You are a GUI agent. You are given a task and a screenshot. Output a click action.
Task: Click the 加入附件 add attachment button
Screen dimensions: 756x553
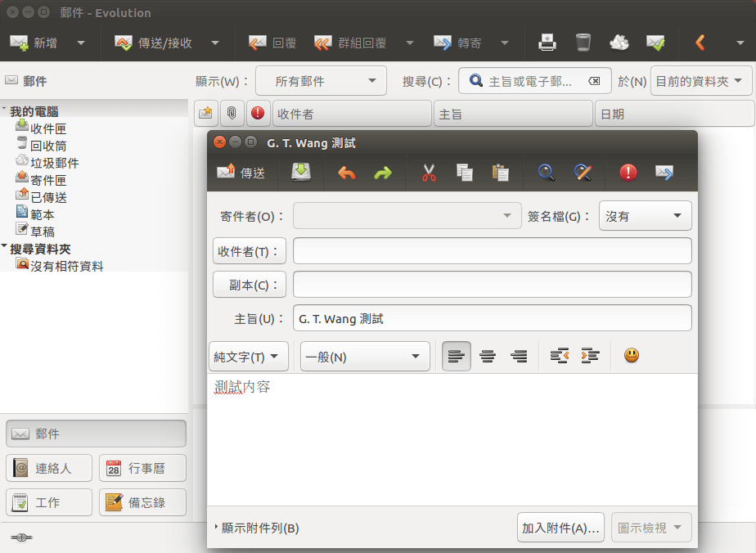click(x=560, y=528)
